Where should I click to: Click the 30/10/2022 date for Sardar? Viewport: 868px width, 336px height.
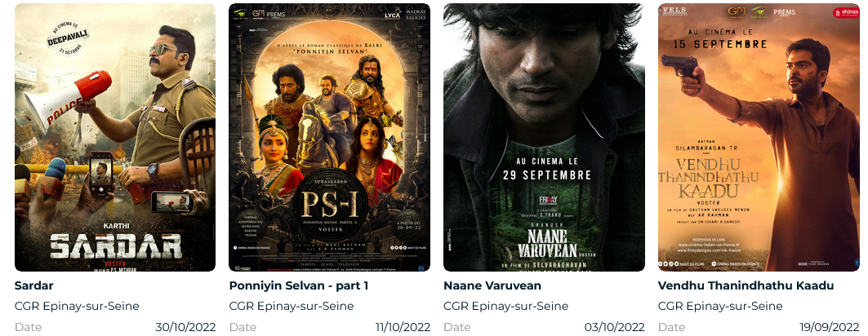186,327
